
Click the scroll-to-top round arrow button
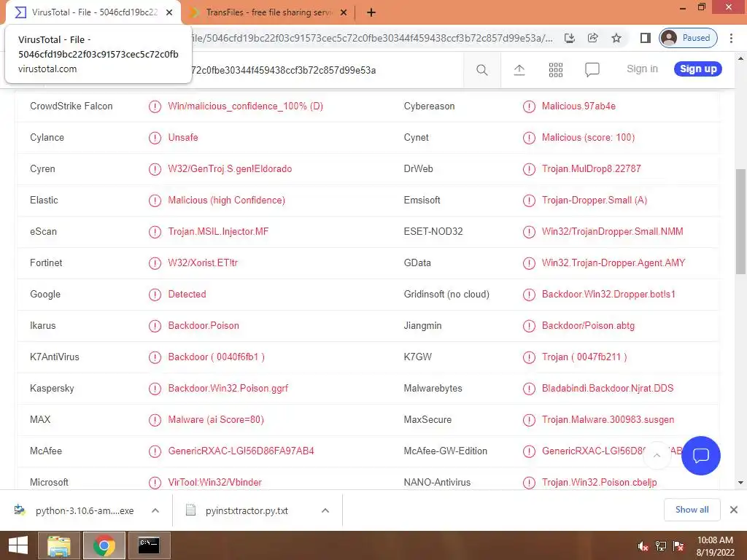click(657, 456)
